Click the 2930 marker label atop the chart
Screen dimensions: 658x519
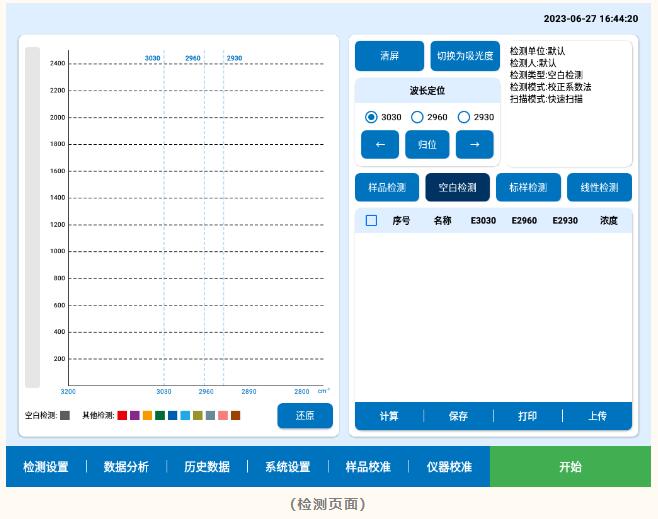click(x=234, y=58)
